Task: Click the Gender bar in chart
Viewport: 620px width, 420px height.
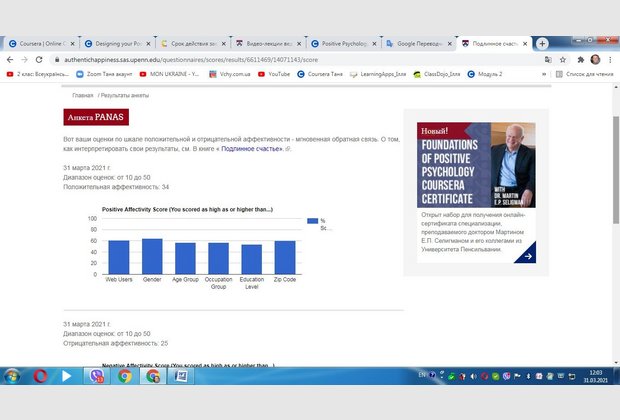Action: click(152, 256)
